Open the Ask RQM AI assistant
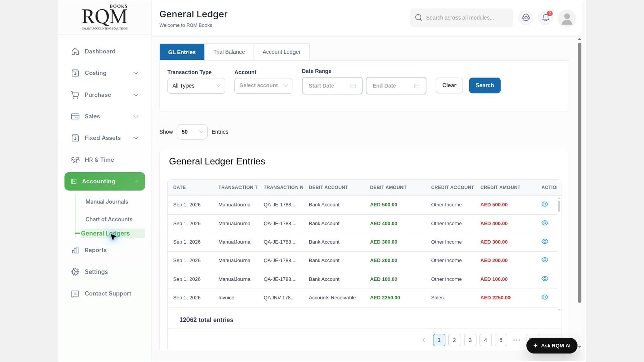The height and width of the screenshot is (362, 644). (552, 346)
